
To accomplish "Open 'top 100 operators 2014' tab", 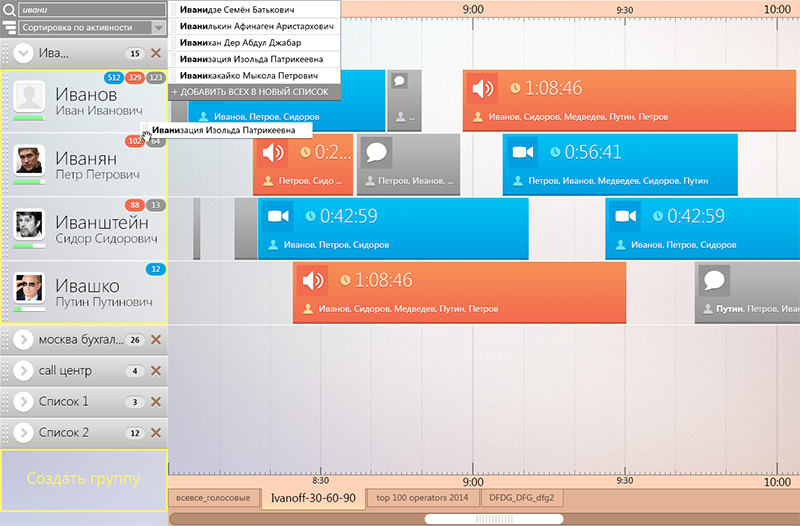I will point(422,498).
